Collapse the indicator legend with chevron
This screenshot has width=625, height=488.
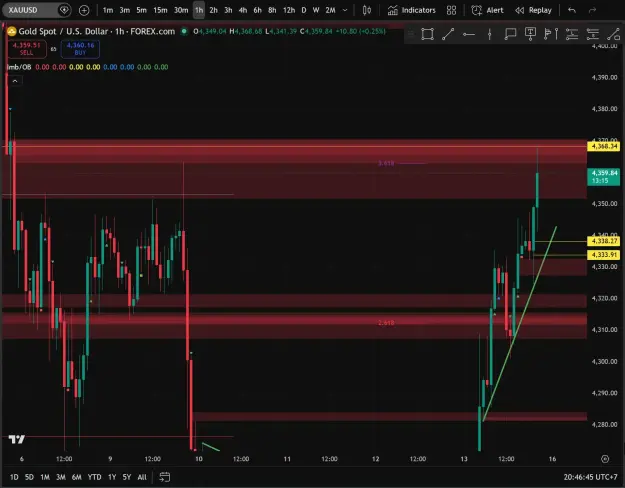click(15, 81)
